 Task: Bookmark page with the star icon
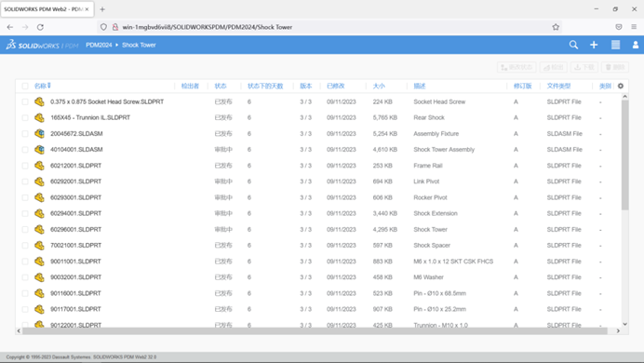point(556,27)
